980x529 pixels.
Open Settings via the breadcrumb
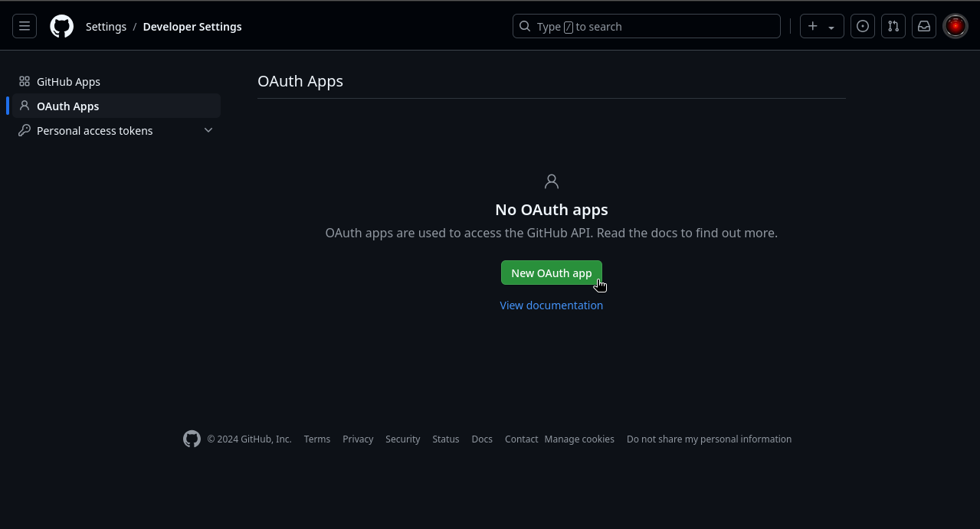[106, 26]
